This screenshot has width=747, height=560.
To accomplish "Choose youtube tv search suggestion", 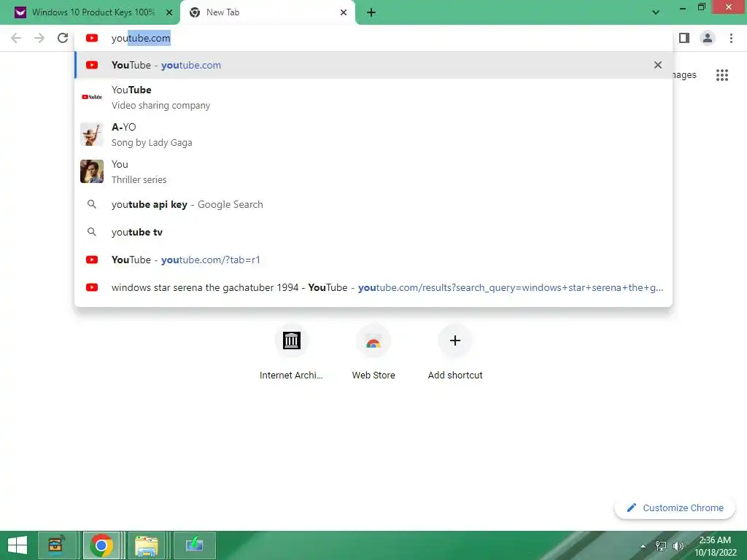I will (373, 232).
